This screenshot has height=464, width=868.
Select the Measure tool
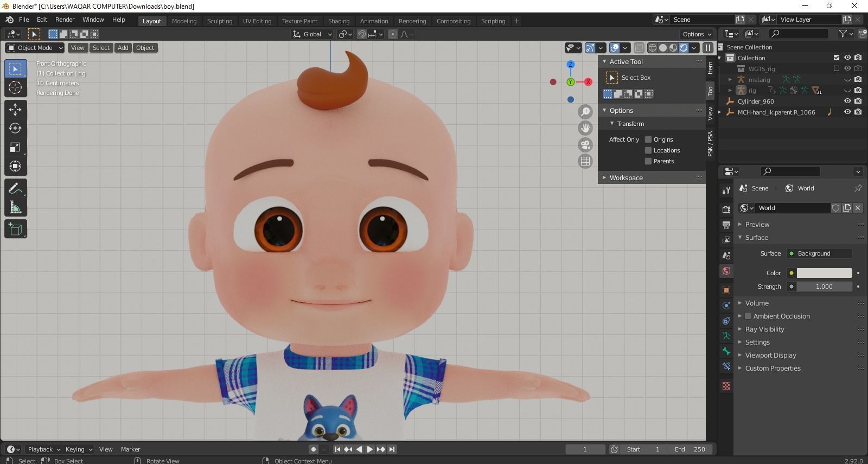(x=15, y=207)
